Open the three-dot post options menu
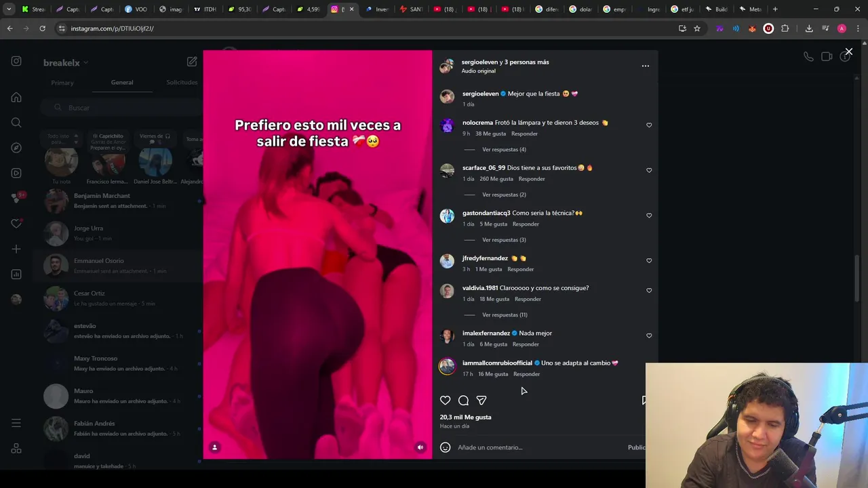 (646, 66)
